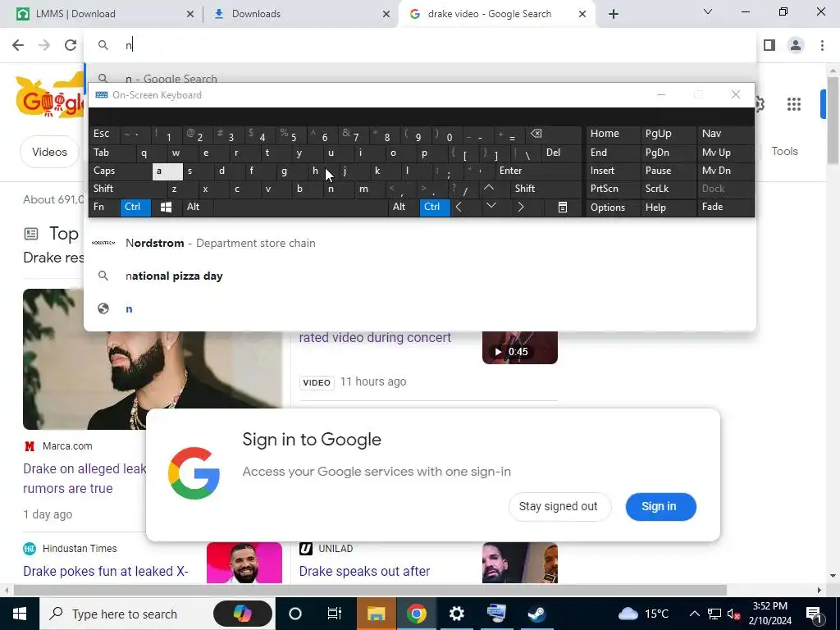Click the browser forward arrow

coord(44,45)
